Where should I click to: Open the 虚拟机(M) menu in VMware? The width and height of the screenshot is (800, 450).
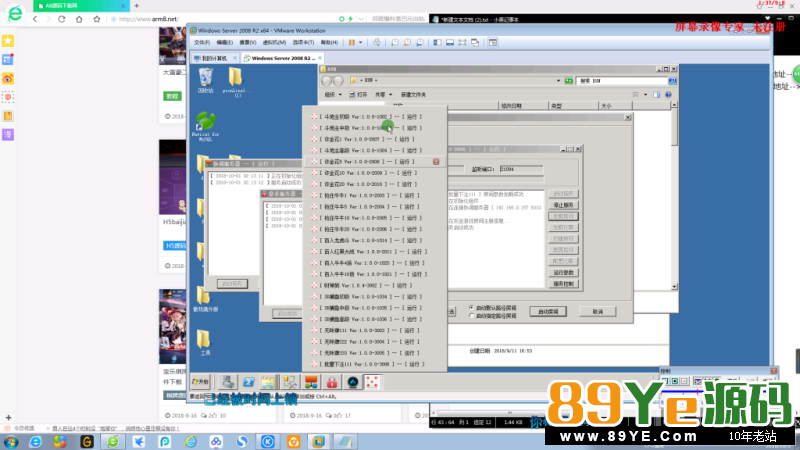coord(274,42)
